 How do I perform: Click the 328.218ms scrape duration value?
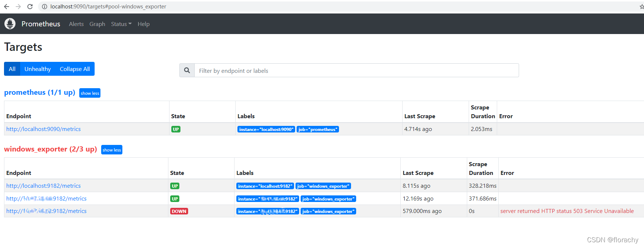point(483,186)
